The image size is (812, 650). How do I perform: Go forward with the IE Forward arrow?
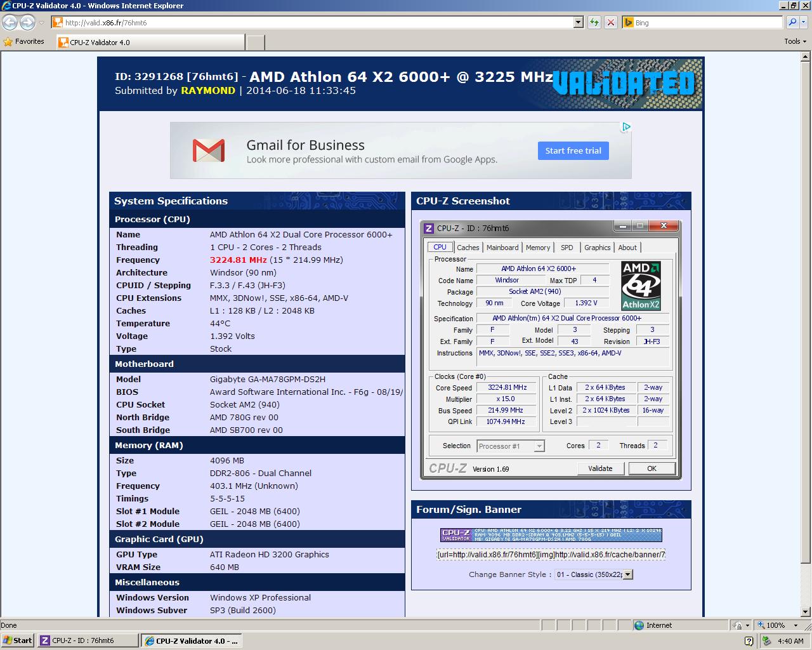click(27, 22)
